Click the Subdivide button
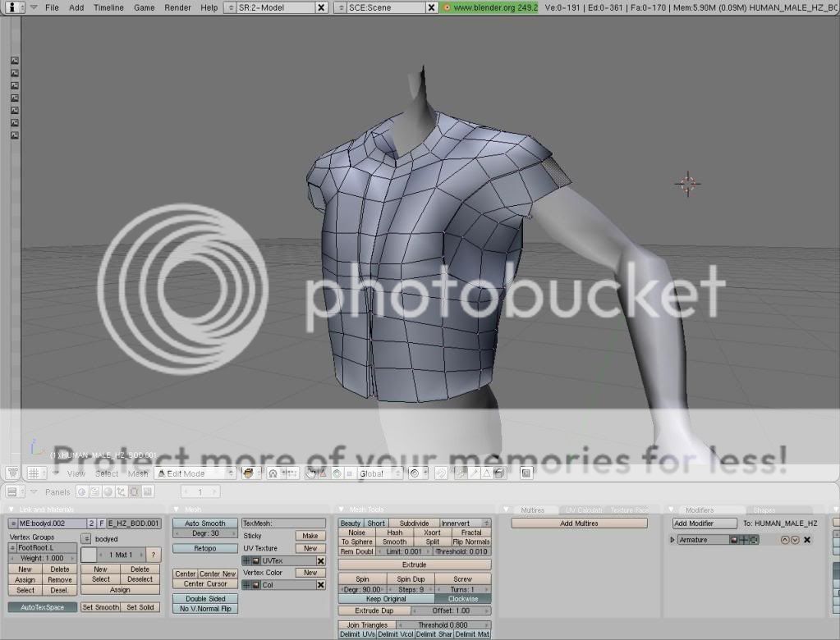 pos(414,523)
